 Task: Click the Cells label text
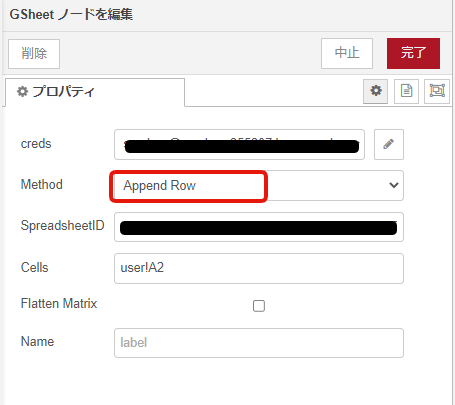(x=35, y=268)
